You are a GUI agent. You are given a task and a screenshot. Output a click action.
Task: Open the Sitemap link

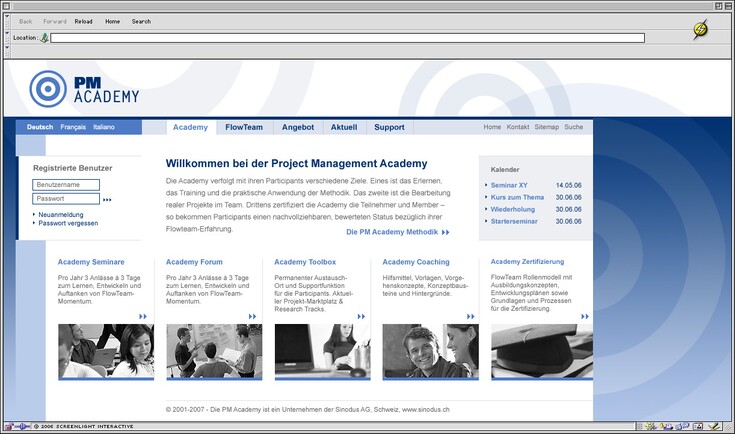[547, 127]
